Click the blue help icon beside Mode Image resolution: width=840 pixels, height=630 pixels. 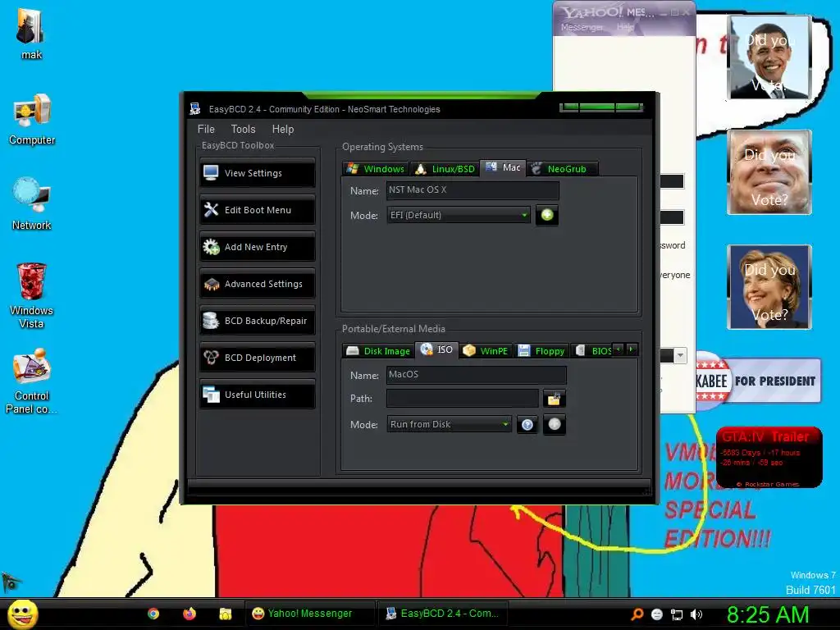pos(527,425)
